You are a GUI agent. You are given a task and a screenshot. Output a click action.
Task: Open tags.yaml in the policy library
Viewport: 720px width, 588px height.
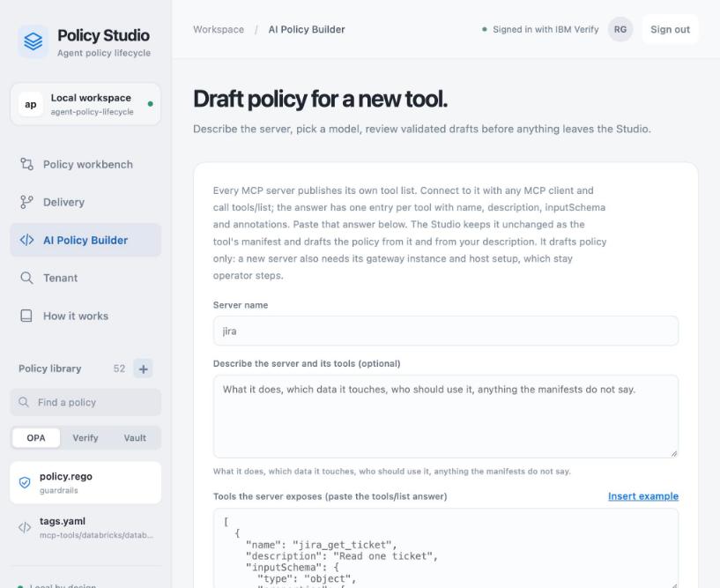point(85,527)
